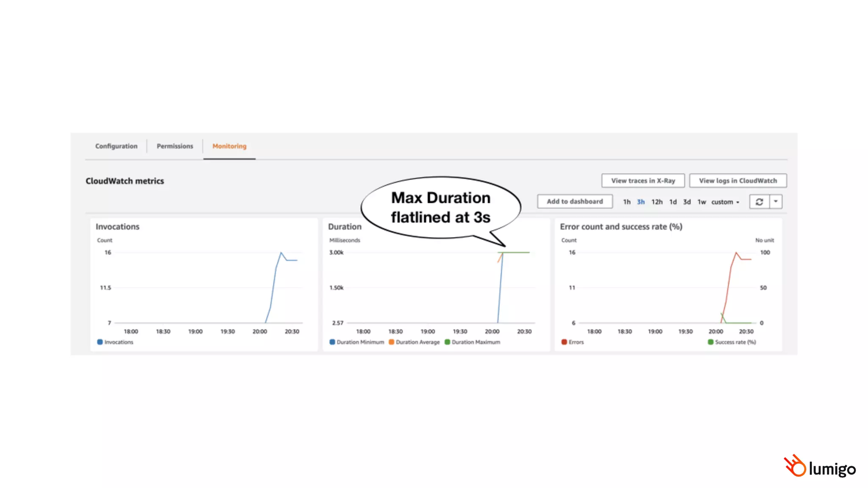
Task: Click the green Duration Maximum legend icon
Action: tap(447, 342)
